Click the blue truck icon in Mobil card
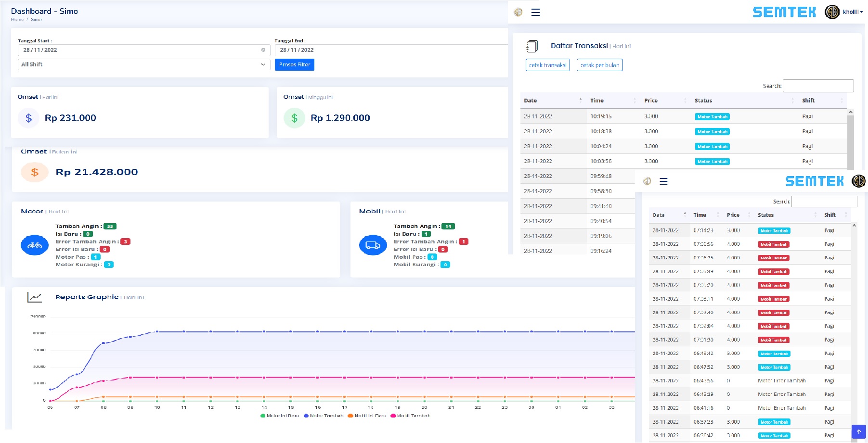The height and width of the screenshot is (443, 868). point(373,245)
